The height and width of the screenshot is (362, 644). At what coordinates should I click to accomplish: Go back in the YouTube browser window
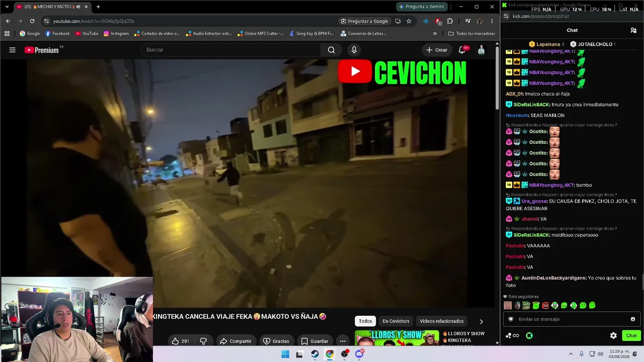(x=8, y=21)
